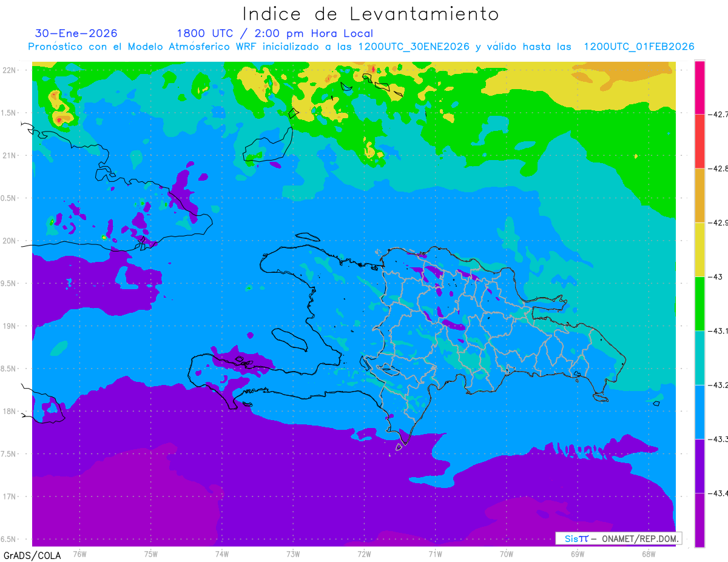Screen dimensions: 728x562
Task: Click the '76W' longitude label
Action: (79, 554)
